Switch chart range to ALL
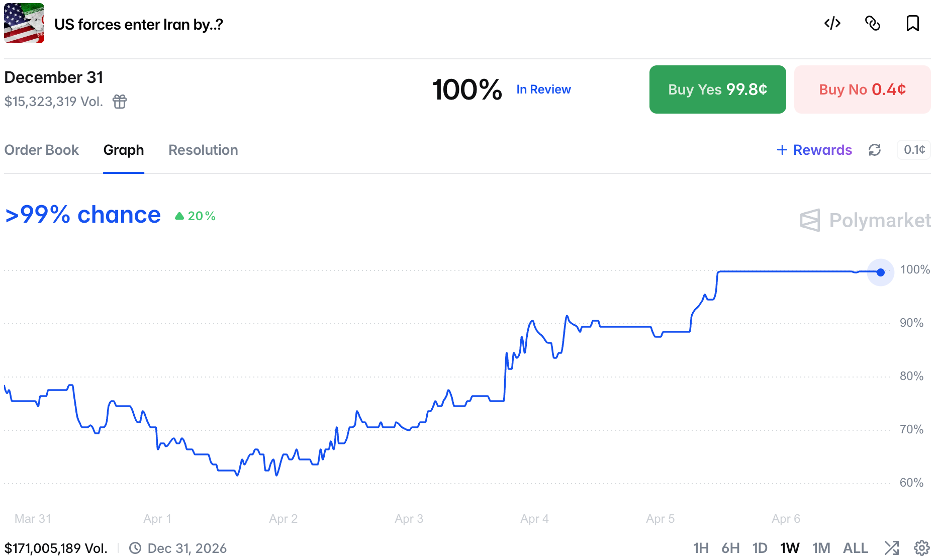The height and width of the screenshot is (560, 937). 855,548
